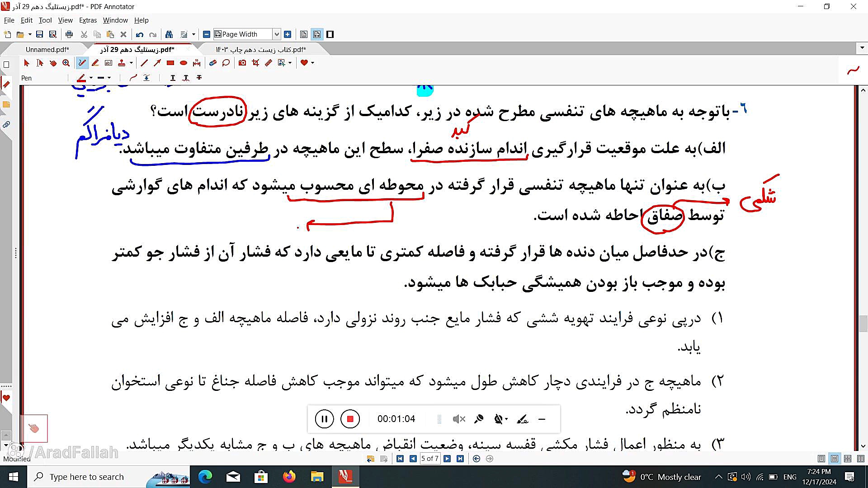Select the Snapshot camera tool
Screen dimensions: 868x488
242,63
